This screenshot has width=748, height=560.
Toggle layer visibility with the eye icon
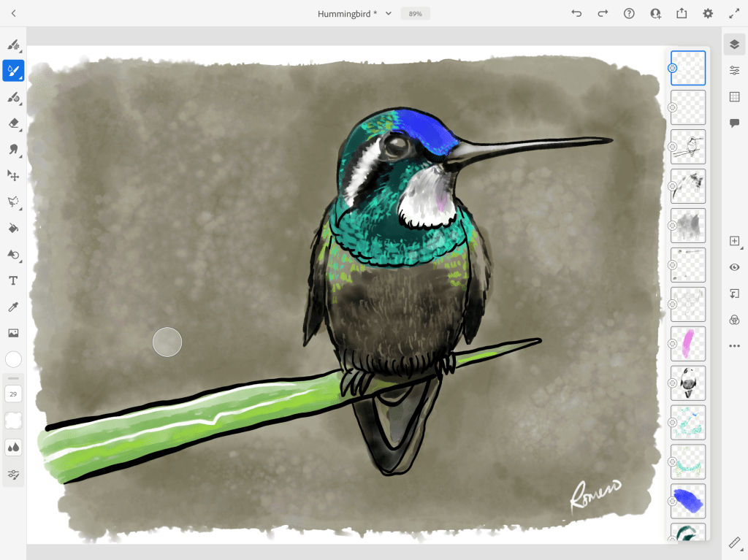tap(734, 267)
